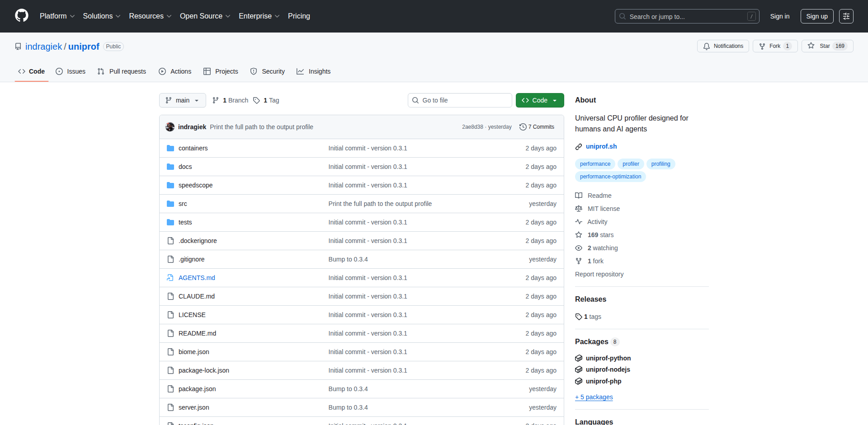Screen dimensions: 868x425
Task: Open the repository Activity link
Action: [591, 222]
